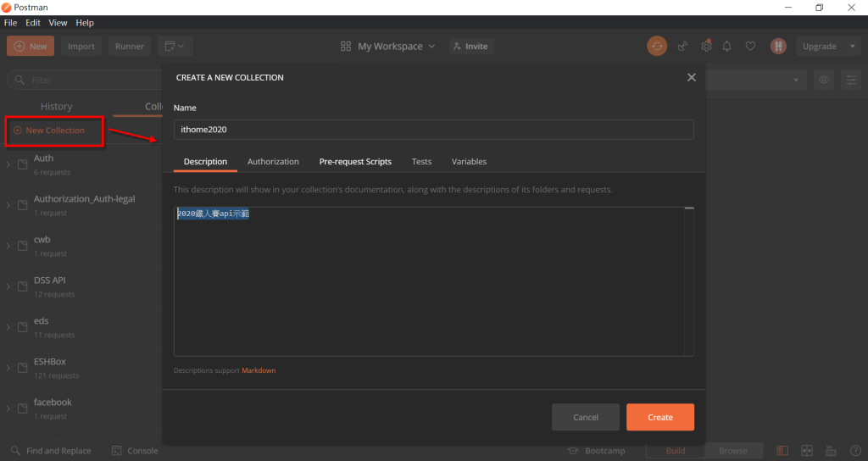Switch to the Authorization tab
Viewport: 868px width, 461px height.
[x=273, y=162]
